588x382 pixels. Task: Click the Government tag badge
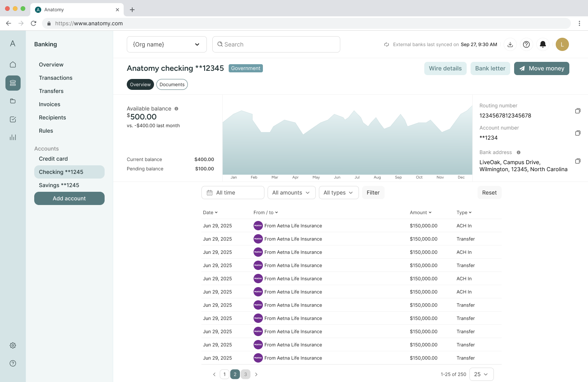tap(246, 68)
